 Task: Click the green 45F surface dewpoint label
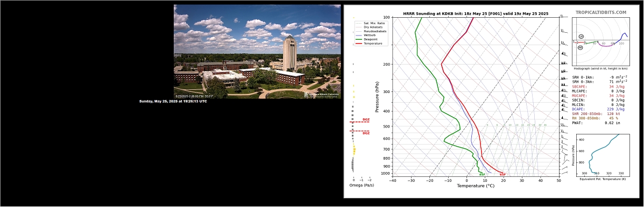(x=482, y=175)
